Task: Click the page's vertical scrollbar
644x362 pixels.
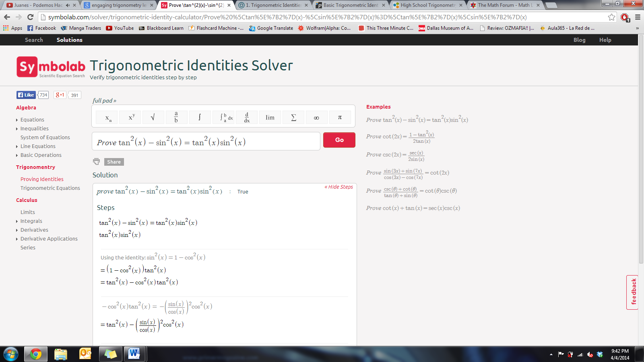Action: pyautogui.click(x=641, y=161)
